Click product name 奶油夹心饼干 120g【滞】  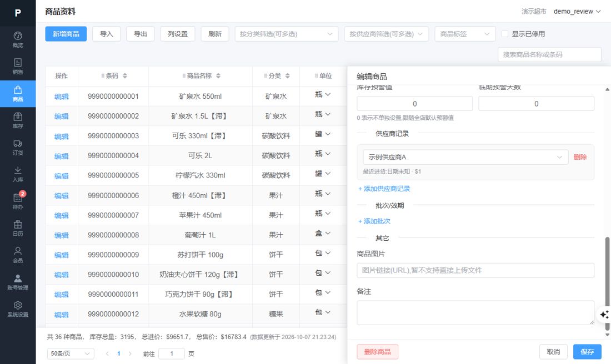(x=201, y=275)
